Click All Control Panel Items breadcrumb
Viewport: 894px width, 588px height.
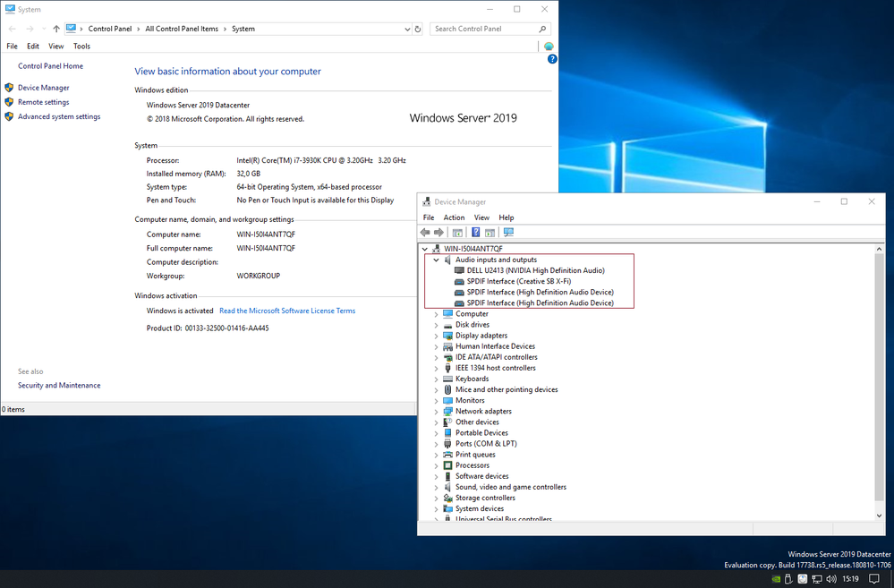click(x=182, y=29)
